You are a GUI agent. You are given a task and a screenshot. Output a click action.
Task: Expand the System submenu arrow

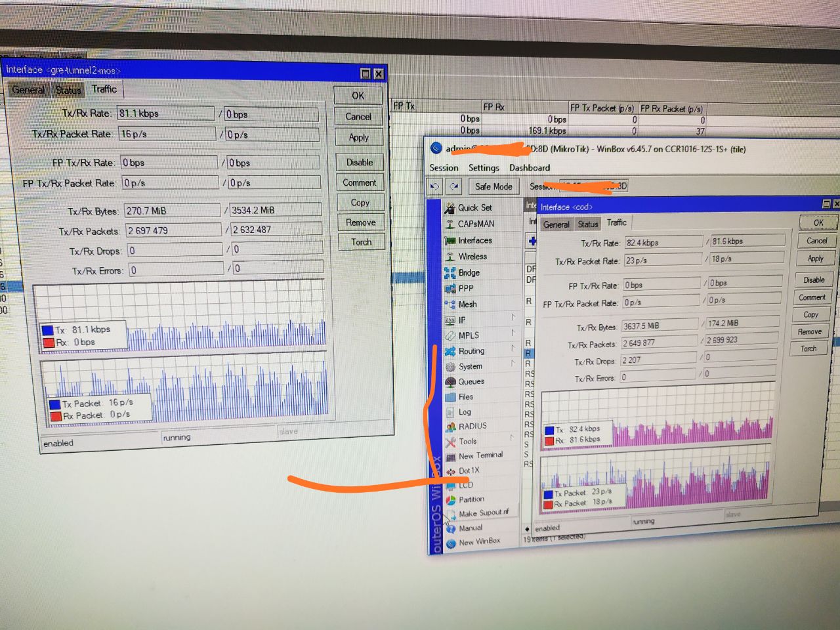point(514,364)
